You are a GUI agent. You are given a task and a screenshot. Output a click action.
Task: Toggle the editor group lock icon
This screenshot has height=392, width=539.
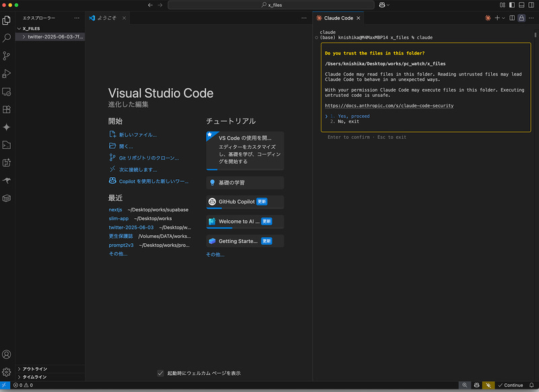click(x=521, y=18)
